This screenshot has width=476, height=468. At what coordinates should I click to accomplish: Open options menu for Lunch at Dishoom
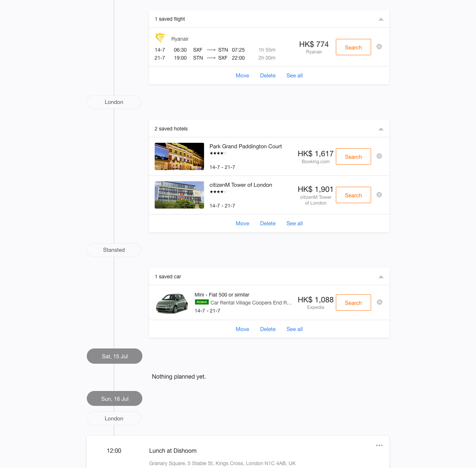(379, 445)
